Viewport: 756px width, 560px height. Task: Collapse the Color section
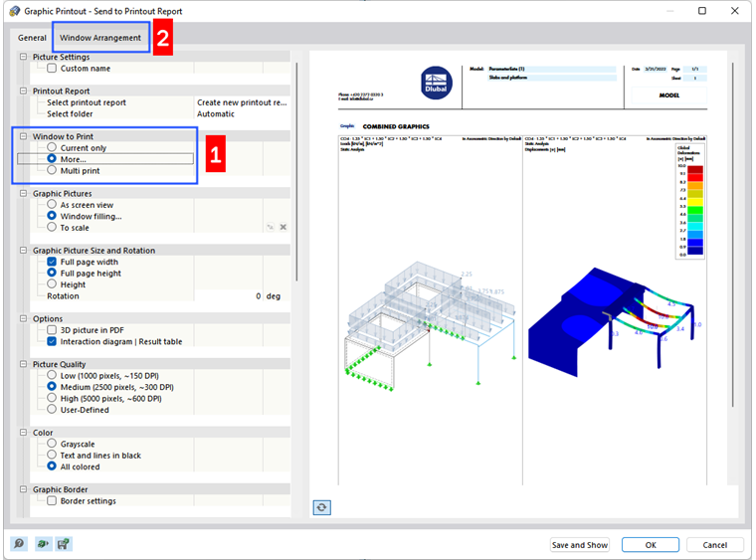click(23, 433)
